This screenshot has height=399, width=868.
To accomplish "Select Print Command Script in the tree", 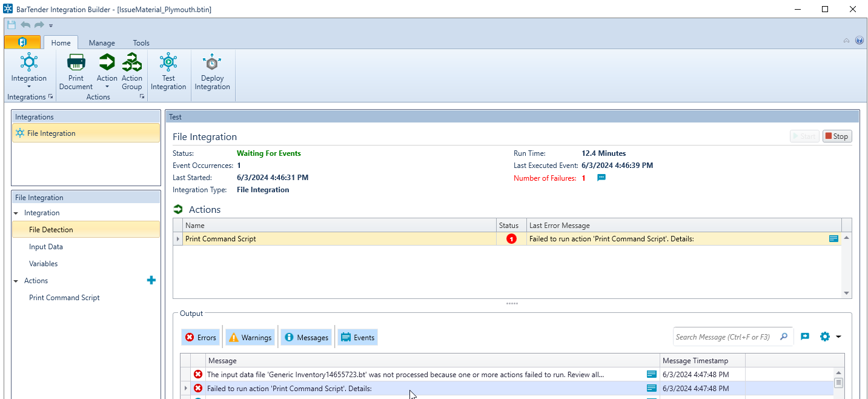I will tap(64, 298).
